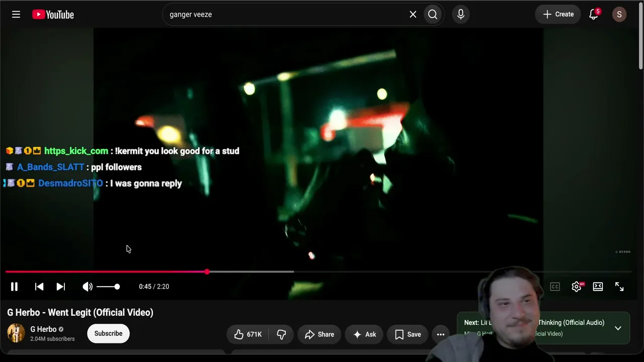Share the video
The width and height of the screenshot is (644, 362).
click(x=319, y=334)
